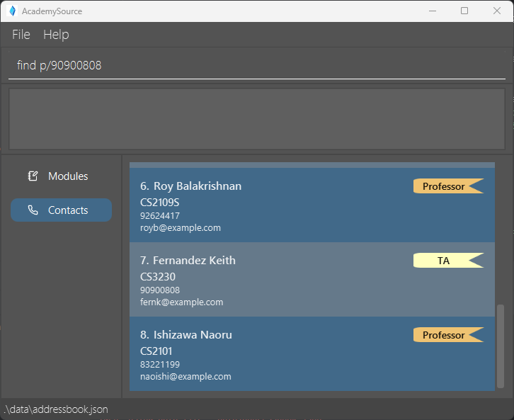Click the Modules notepad icon
514x420 pixels.
coord(33,176)
